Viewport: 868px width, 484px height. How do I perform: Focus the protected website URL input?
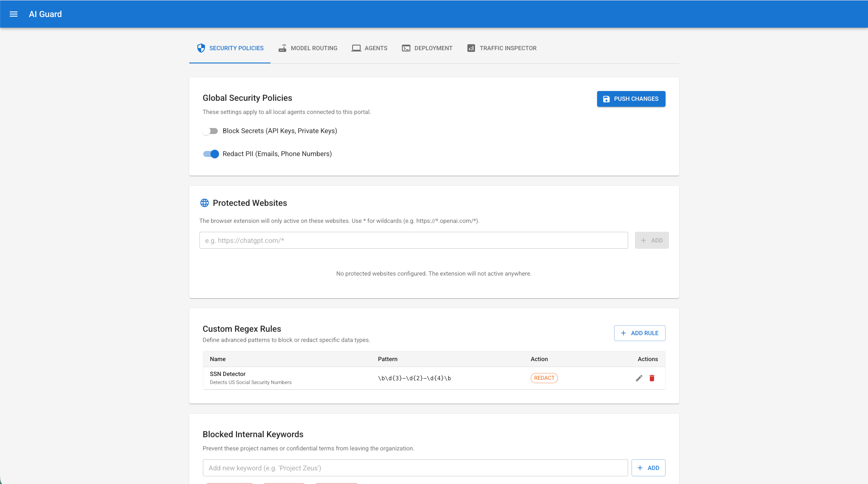click(413, 240)
